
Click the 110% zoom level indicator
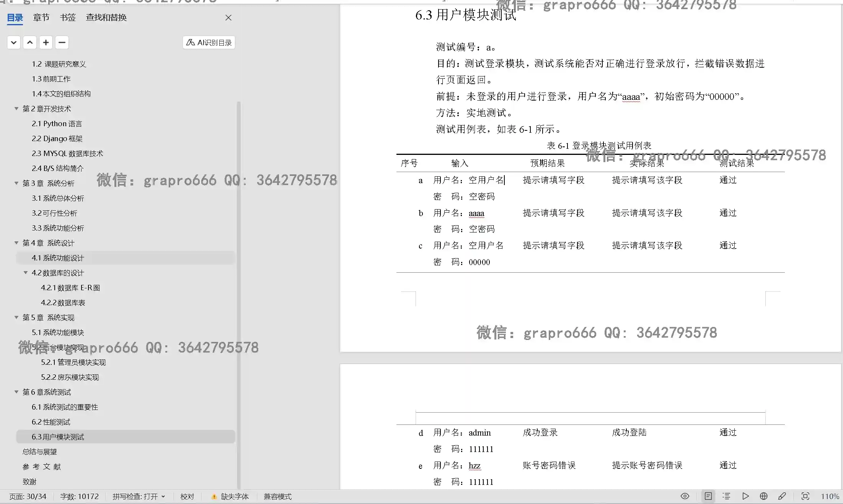pyautogui.click(x=830, y=496)
